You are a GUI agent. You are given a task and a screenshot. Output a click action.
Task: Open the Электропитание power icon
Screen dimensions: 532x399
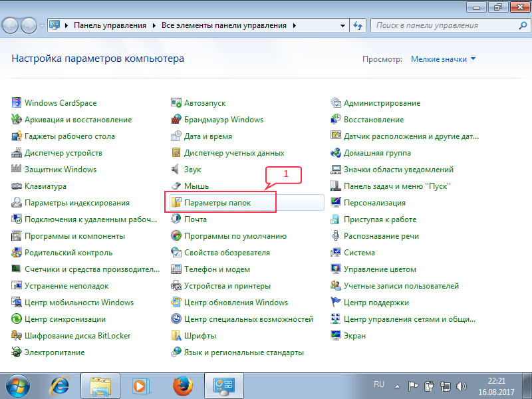pyautogui.click(x=17, y=352)
